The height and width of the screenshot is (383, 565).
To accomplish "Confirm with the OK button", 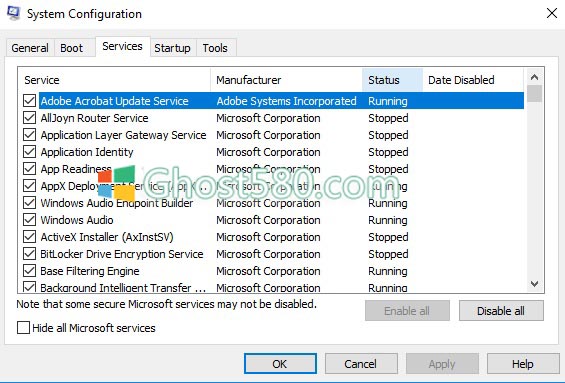I will click(x=280, y=364).
